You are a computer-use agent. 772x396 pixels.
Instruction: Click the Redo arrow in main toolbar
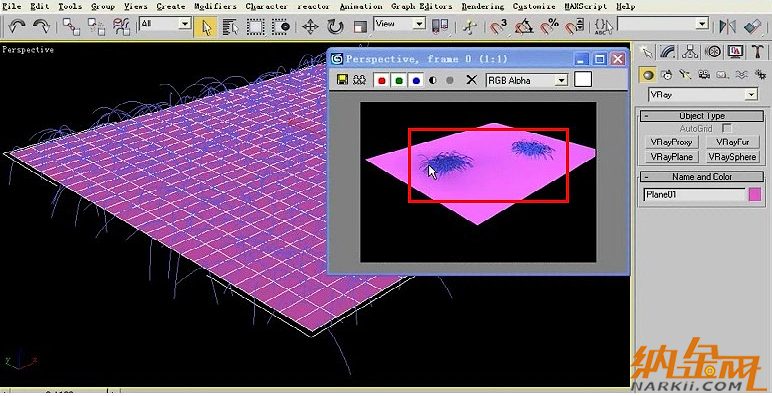[41, 26]
